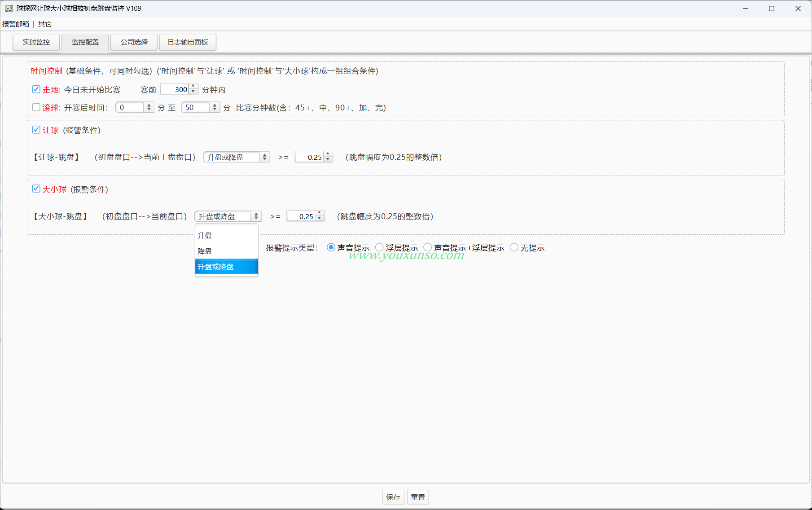Click the 滚球 end time field showing 50
812x510 pixels.
pyautogui.click(x=196, y=107)
